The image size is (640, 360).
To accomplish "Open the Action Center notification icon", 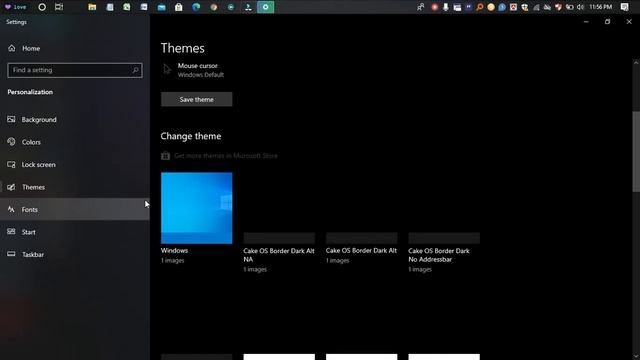I will [x=624, y=7].
